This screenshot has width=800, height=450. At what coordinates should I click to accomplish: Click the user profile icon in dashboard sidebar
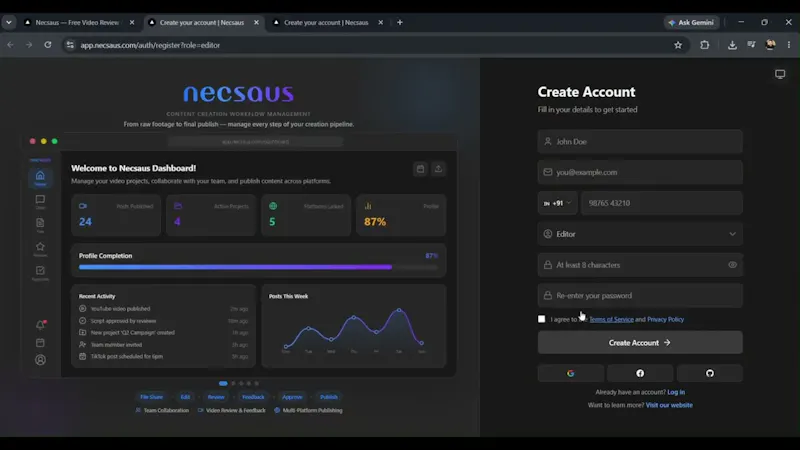point(40,360)
